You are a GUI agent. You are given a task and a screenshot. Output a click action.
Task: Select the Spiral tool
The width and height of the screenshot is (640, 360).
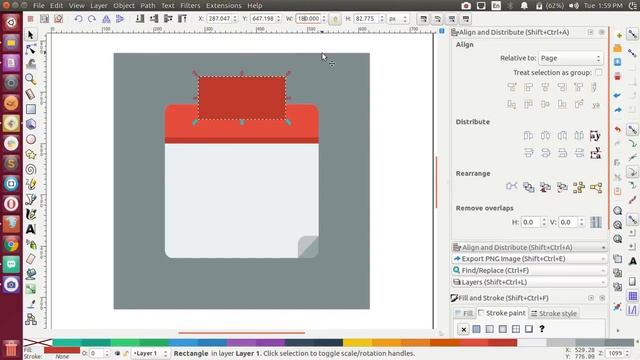[31, 169]
